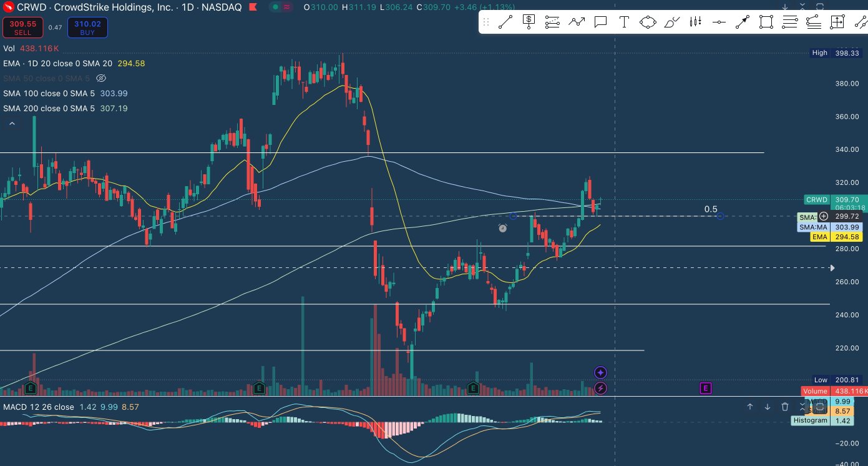Select the bars pattern candlestick tool
Viewport: 868px width, 466px height.
point(695,22)
